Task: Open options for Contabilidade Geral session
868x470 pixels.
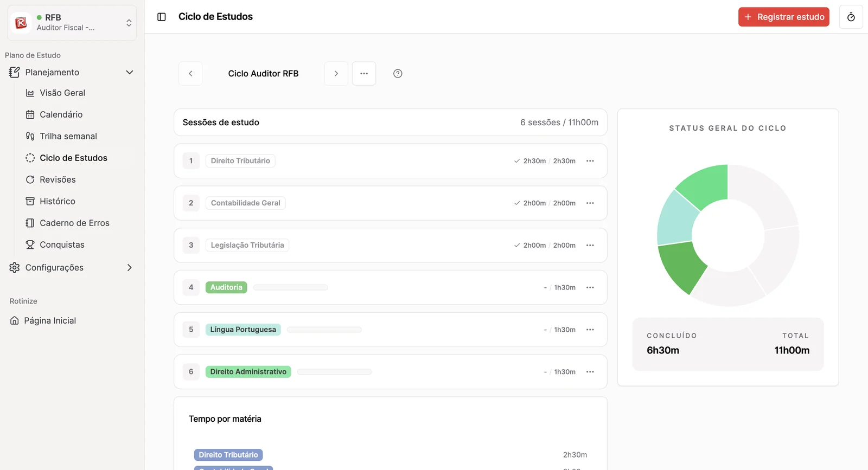Action: pos(590,203)
